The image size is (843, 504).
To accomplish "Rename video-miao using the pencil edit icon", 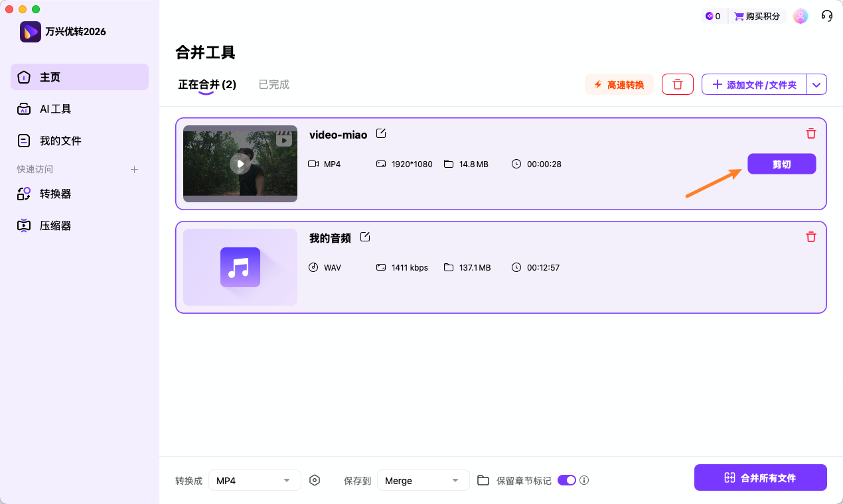I will point(381,133).
